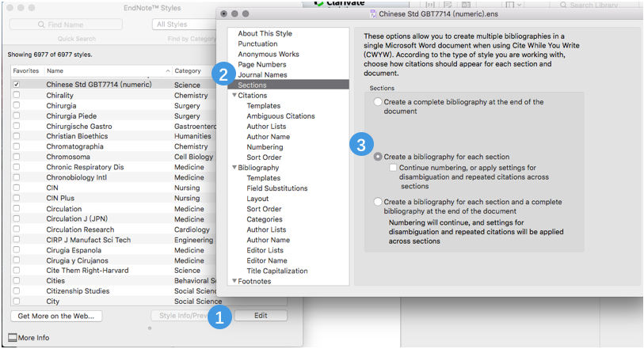Open the All Styles dropdown
Image resolution: width=644 pixels, height=349 pixels.
point(182,25)
